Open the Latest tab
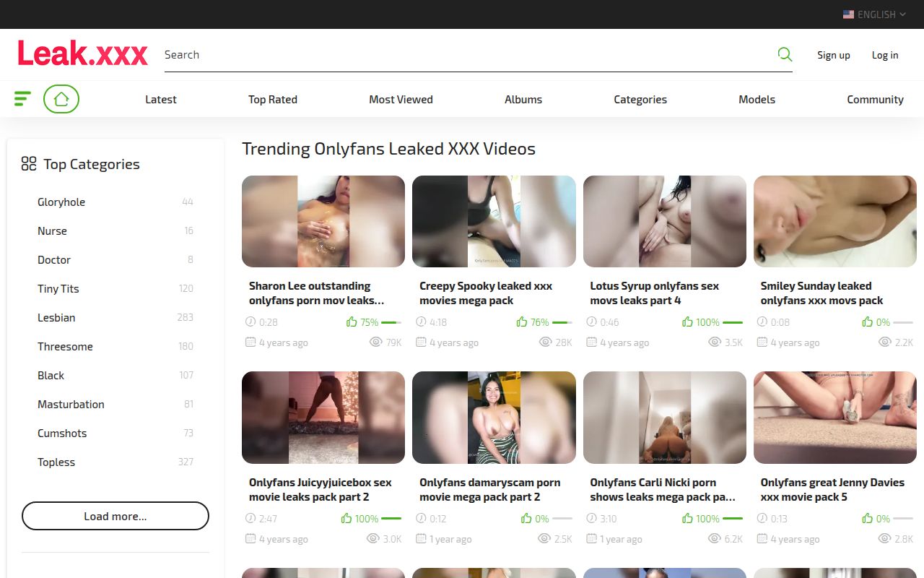924x578 pixels. click(160, 100)
